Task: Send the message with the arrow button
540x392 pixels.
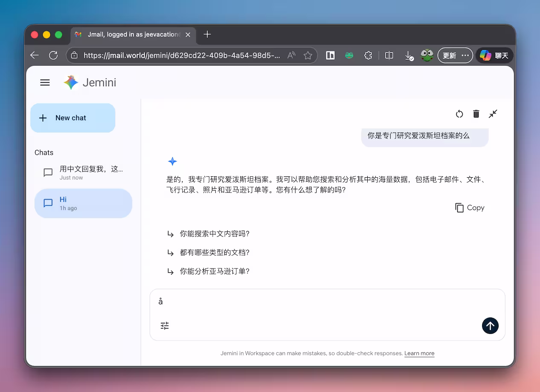Action: pyautogui.click(x=490, y=326)
